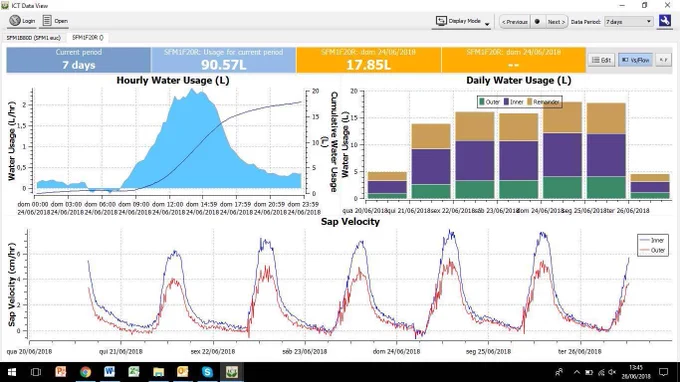This screenshot has height=382, width=680.
Task: Open the Data Period combo box
Action: pyautogui.click(x=628, y=22)
